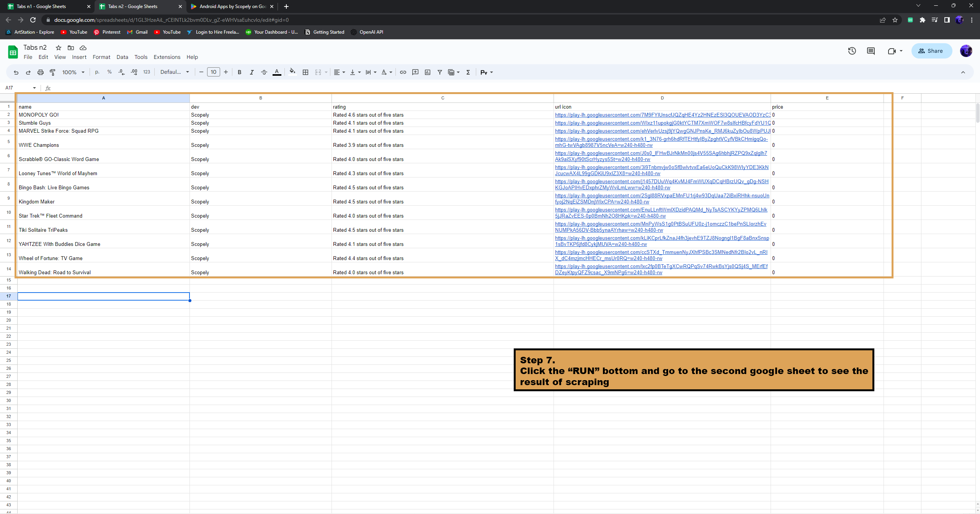Show all comments
The width and height of the screenshot is (980, 514).
871,51
